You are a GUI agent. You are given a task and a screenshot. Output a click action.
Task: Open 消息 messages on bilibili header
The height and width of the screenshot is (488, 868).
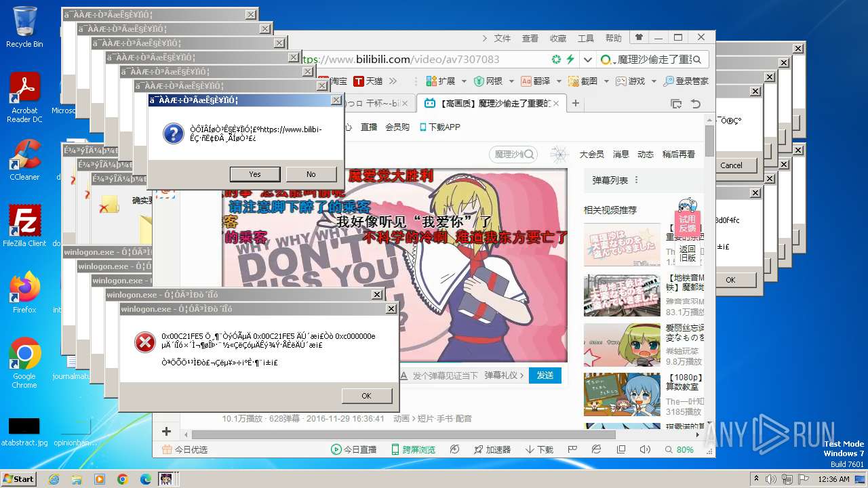tap(621, 155)
